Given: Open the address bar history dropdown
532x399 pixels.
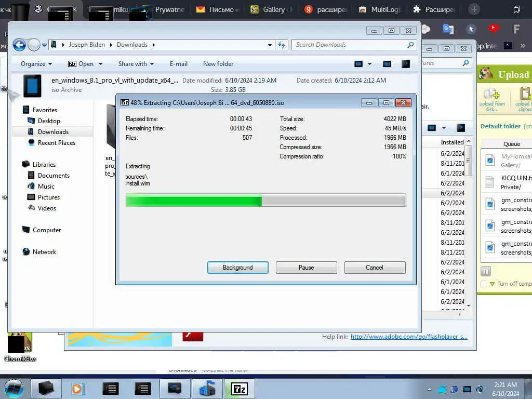Looking at the screenshot, I should point(270,45).
